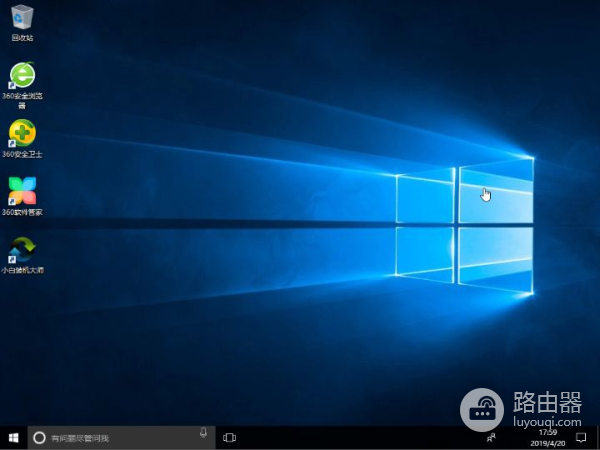The height and width of the screenshot is (450, 600).
Task: Select the 360软件管家 colorful petal icon
Action: pyautogui.click(x=22, y=190)
